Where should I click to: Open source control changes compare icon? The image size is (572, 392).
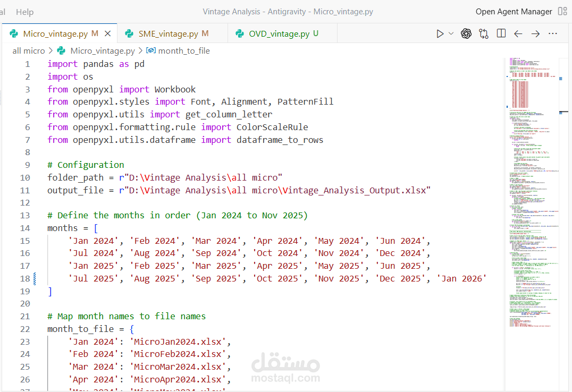tap(484, 34)
